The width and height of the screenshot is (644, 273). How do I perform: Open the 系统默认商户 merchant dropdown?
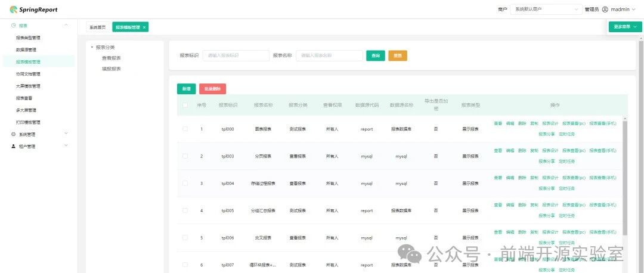[x=546, y=10]
